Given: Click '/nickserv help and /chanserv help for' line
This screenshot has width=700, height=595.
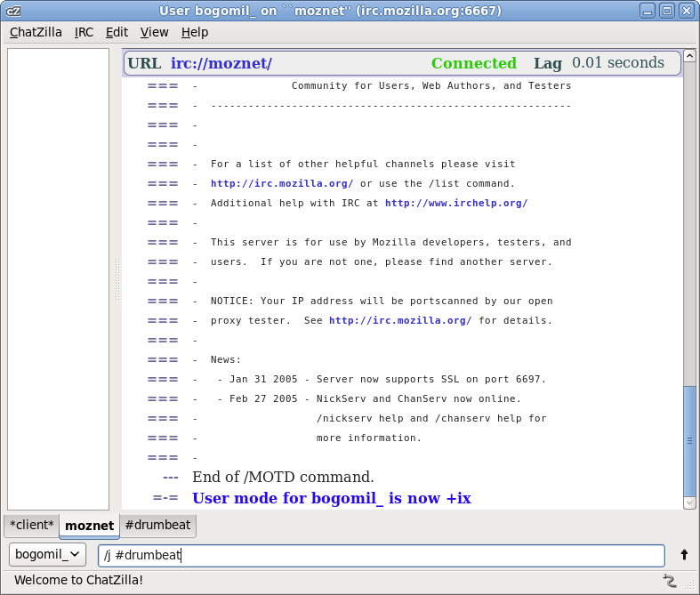Looking at the screenshot, I should tap(431, 418).
